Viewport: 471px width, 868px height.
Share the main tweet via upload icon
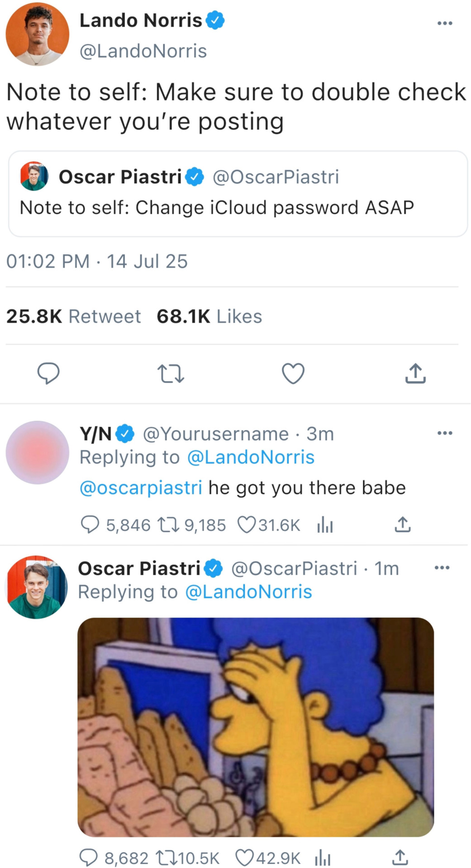click(x=415, y=373)
